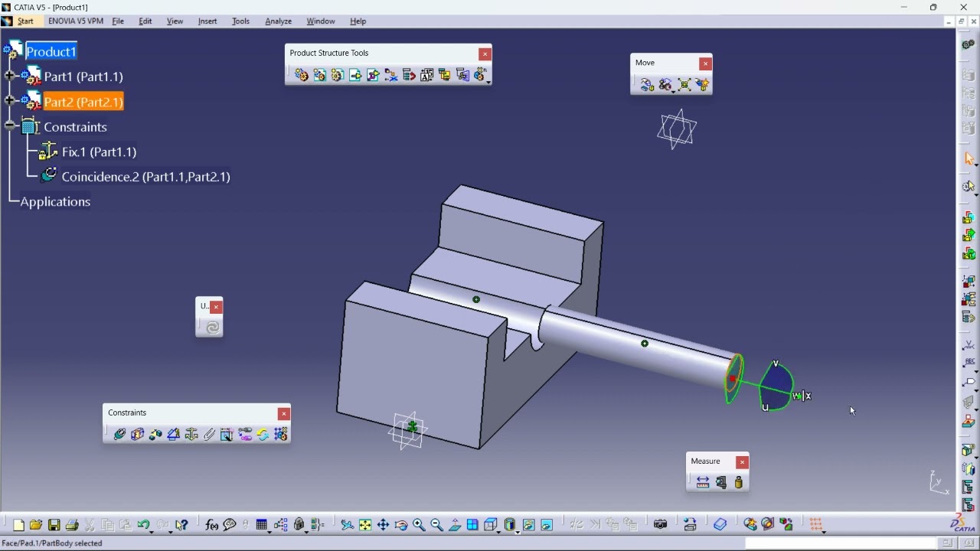Select the Coincidence Constraint tool
Screen dimensions: 980x551
(x=119, y=435)
